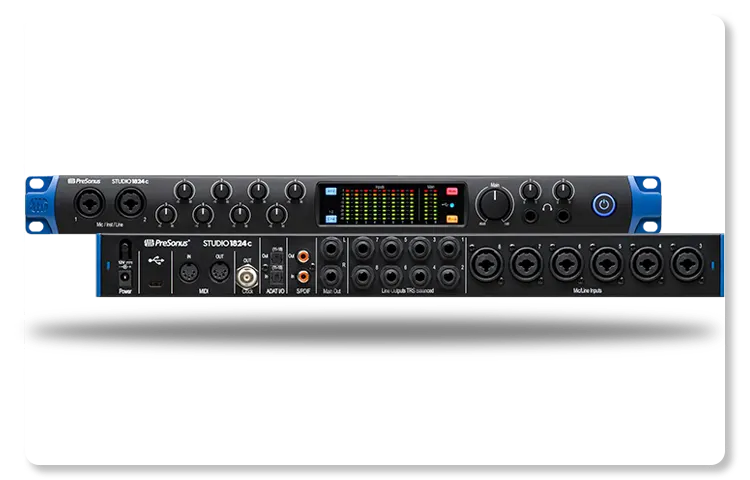
Task: Click the lower blue button on the display
Action: click(331, 219)
